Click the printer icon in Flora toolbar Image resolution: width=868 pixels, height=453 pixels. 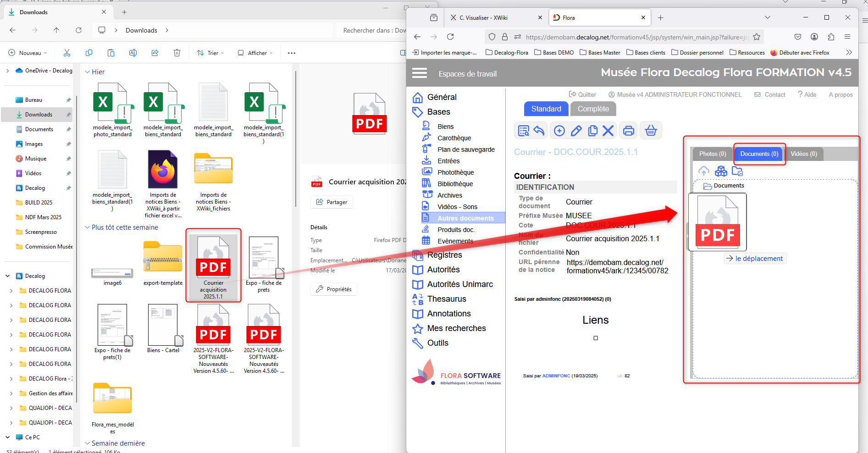(629, 131)
